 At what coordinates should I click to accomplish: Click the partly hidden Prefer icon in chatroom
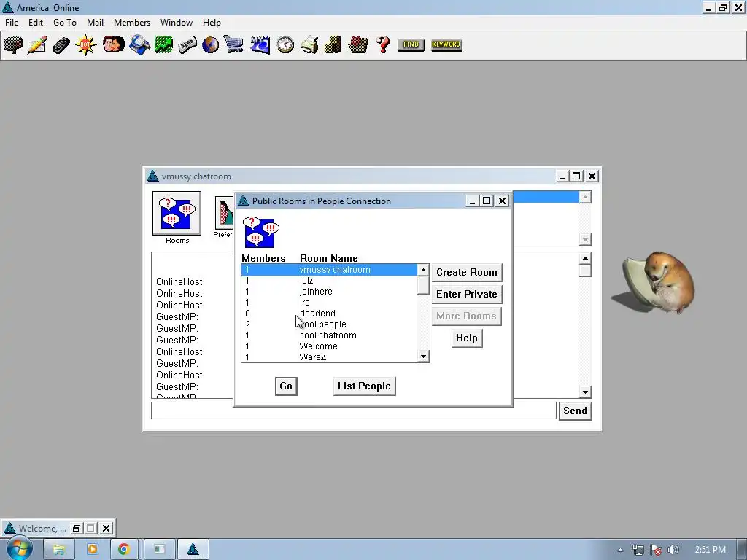tap(225, 212)
